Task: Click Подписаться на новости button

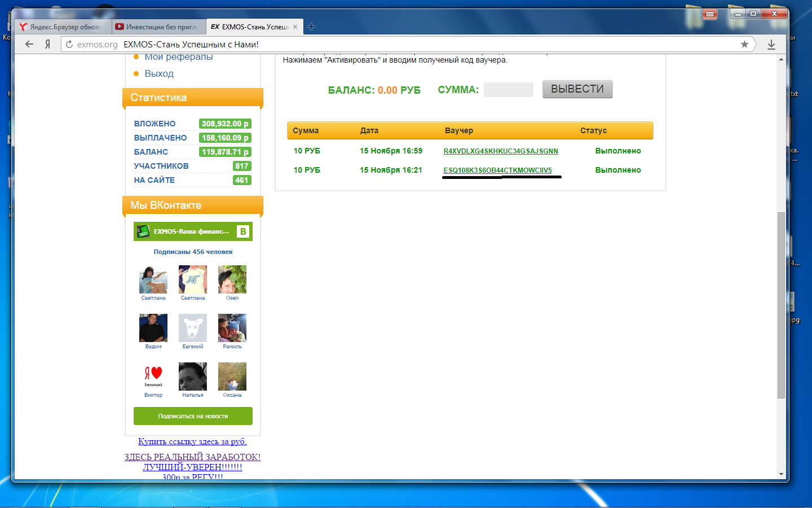Action: click(x=193, y=416)
